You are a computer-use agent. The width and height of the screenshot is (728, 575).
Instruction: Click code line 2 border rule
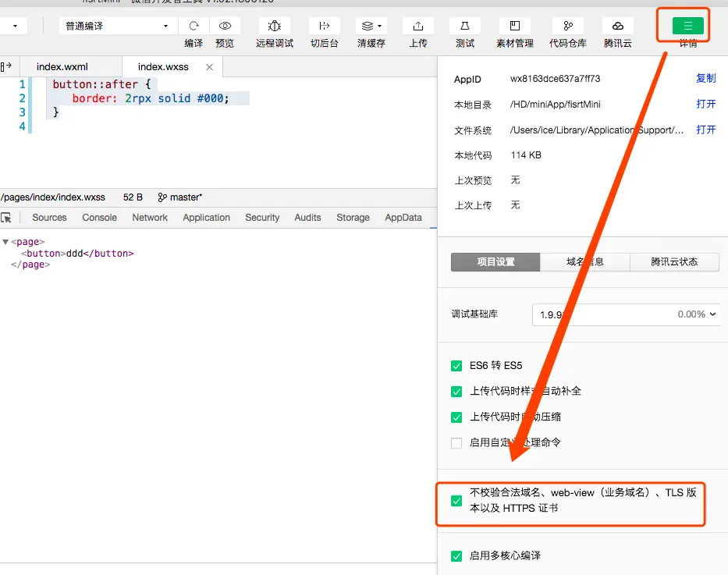151,98
